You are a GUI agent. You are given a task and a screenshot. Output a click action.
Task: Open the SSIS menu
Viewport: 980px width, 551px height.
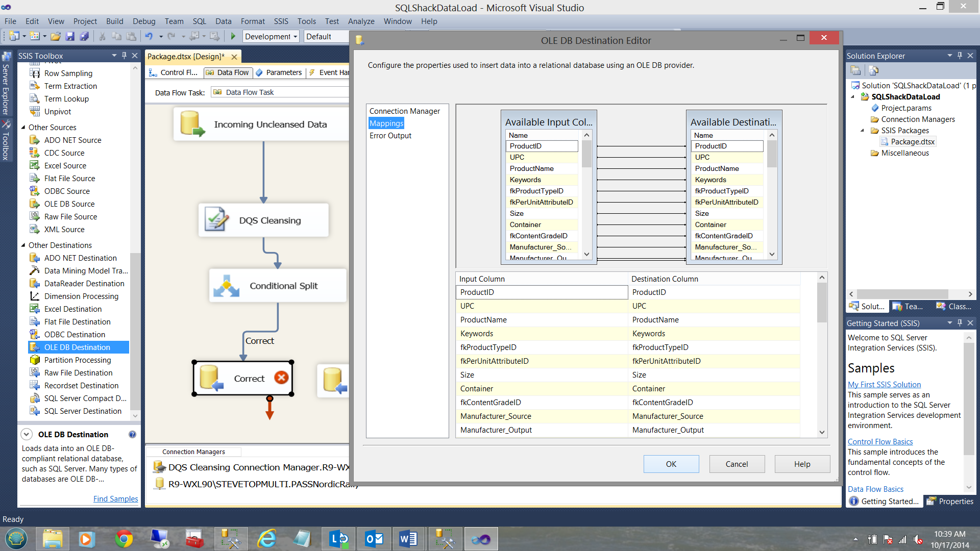pyautogui.click(x=281, y=21)
